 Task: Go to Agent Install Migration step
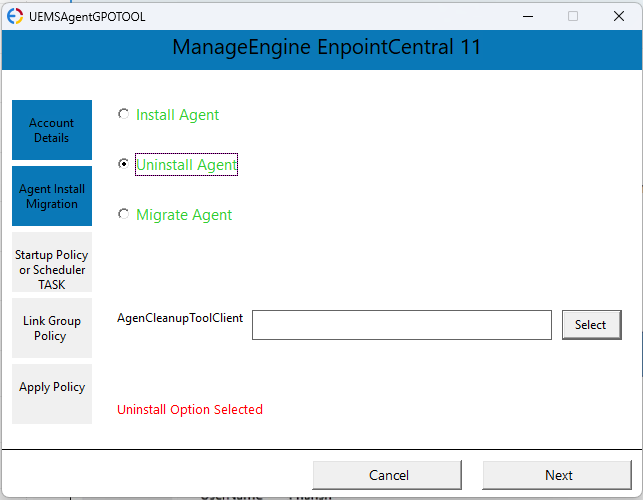[52, 196]
